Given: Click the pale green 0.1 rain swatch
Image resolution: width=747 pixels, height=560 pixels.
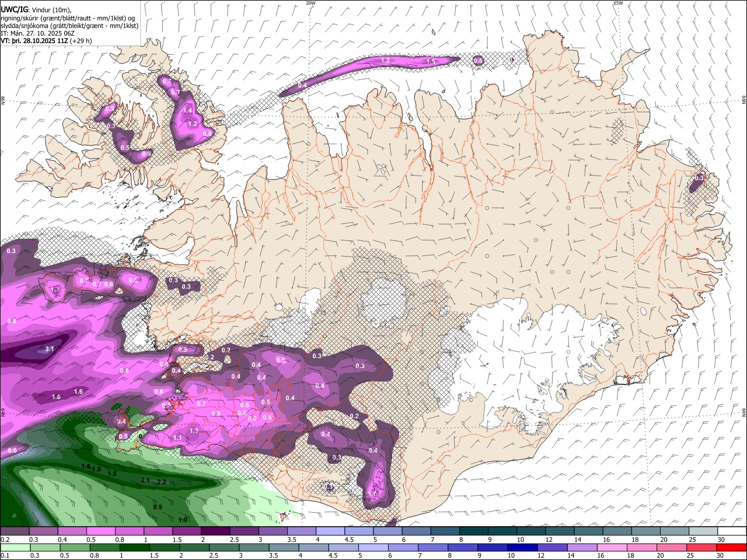Looking at the screenshot, I should [x=15, y=548].
